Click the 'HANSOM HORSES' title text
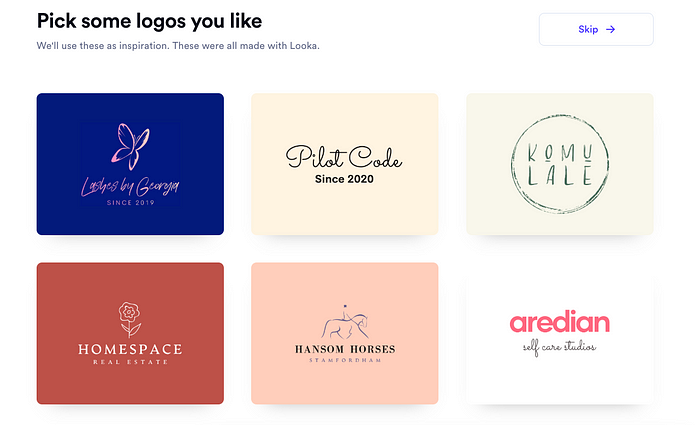 click(x=345, y=349)
